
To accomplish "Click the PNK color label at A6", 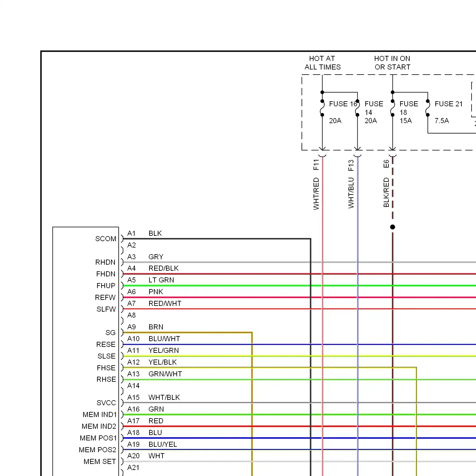I will (x=156, y=292).
